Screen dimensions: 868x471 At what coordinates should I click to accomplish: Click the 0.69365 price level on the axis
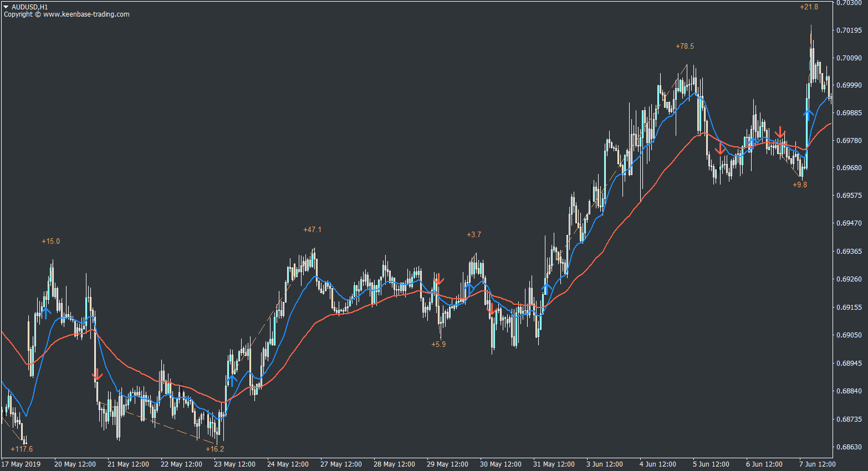point(849,251)
